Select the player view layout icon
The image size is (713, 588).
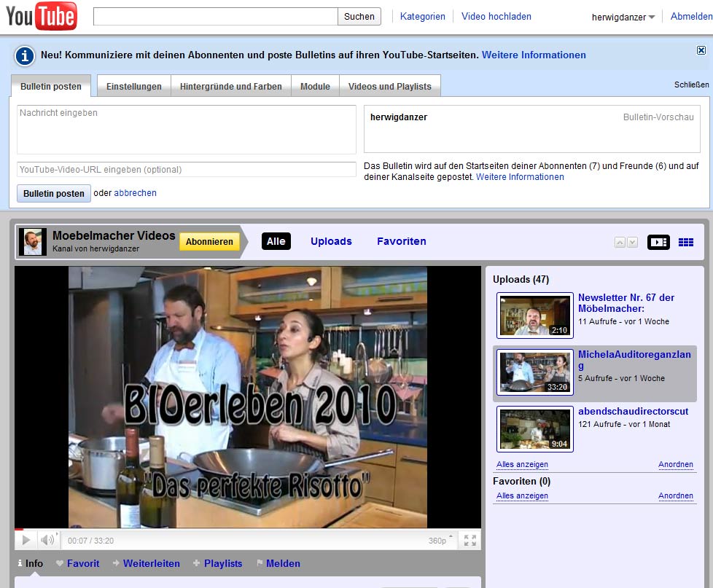[x=658, y=243]
